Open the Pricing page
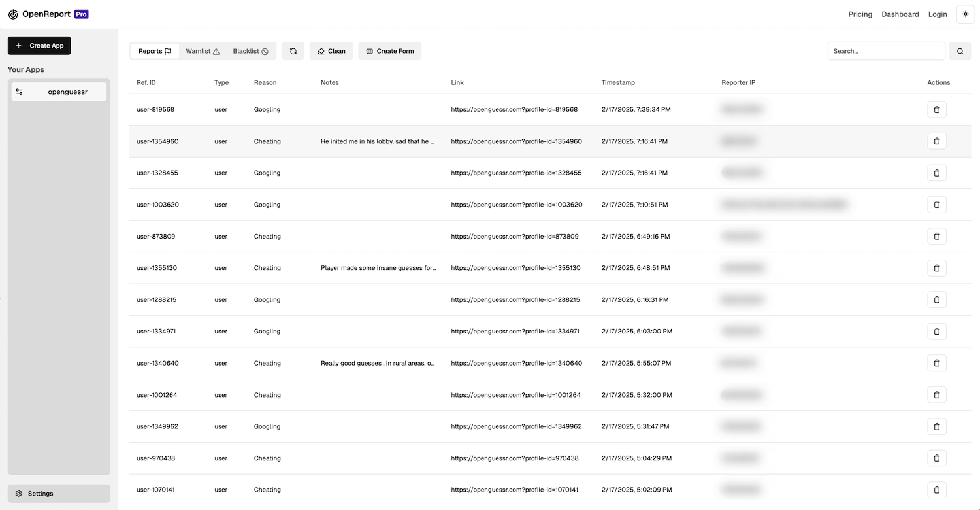The width and height of the screenshot is (980, 510). point(860,14)
